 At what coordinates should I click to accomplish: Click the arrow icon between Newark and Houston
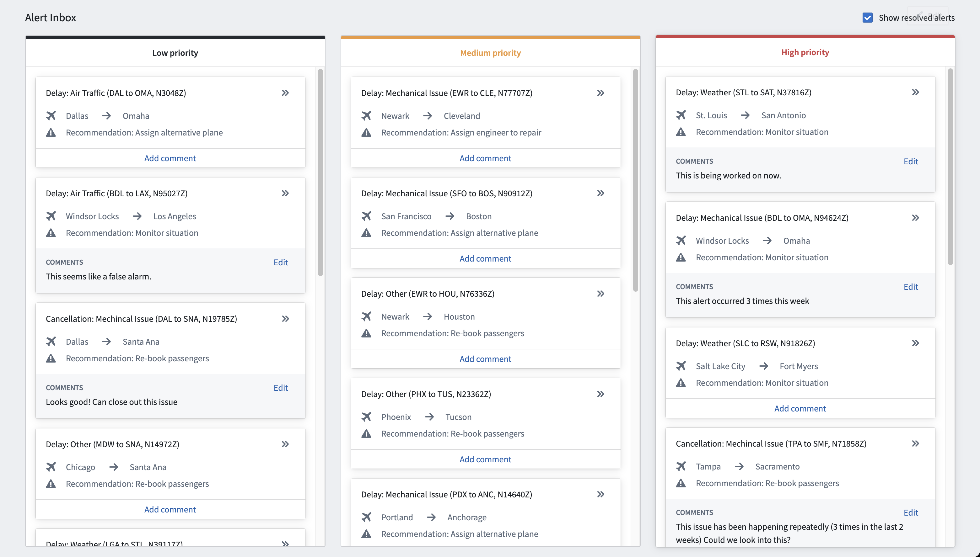(x=427, y=316)
